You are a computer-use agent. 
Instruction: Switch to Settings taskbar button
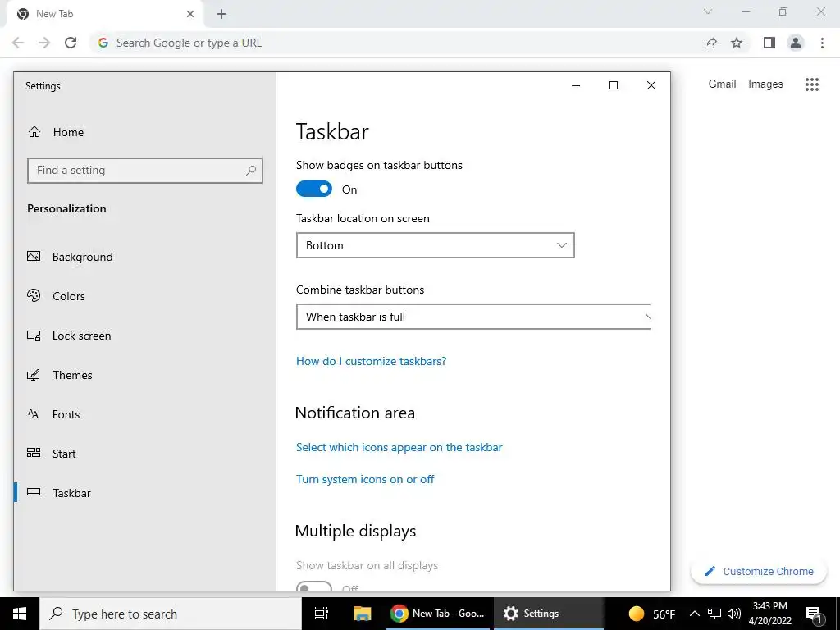549,614
